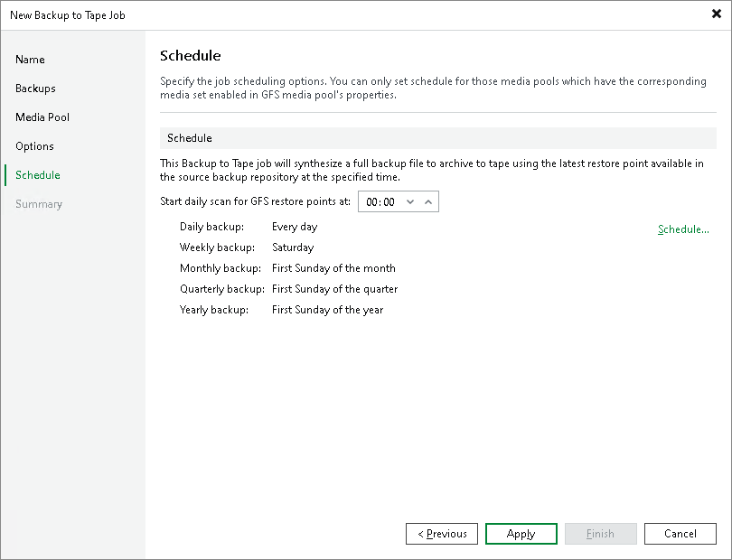732x560 pixels.
Task: Open the Options wizard step
Action: point(34,146)
